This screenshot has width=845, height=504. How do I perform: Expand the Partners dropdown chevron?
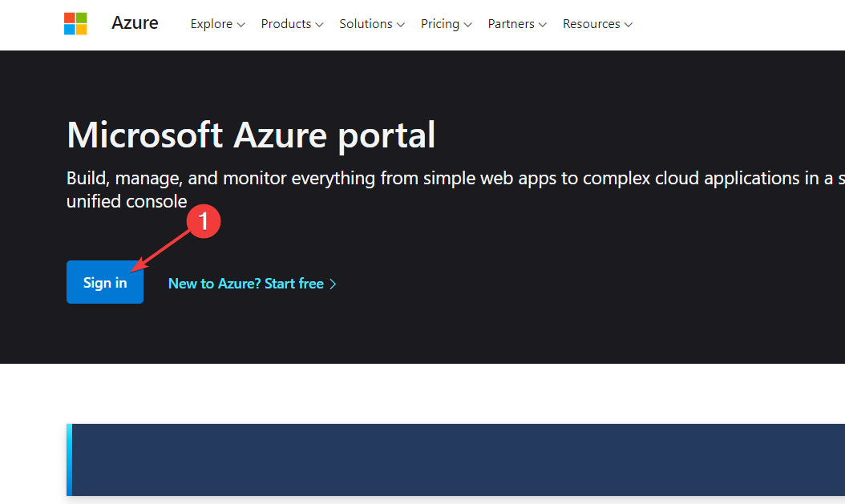543,25
